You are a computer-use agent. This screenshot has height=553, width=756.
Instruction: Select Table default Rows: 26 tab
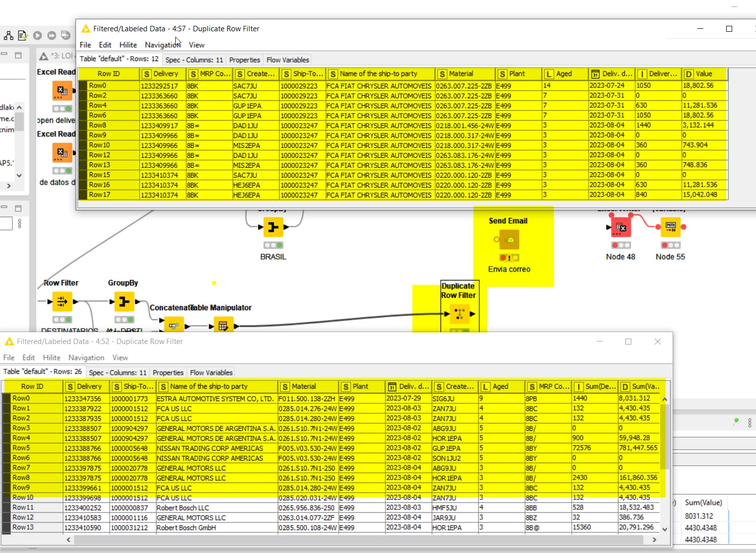point(42,371)
